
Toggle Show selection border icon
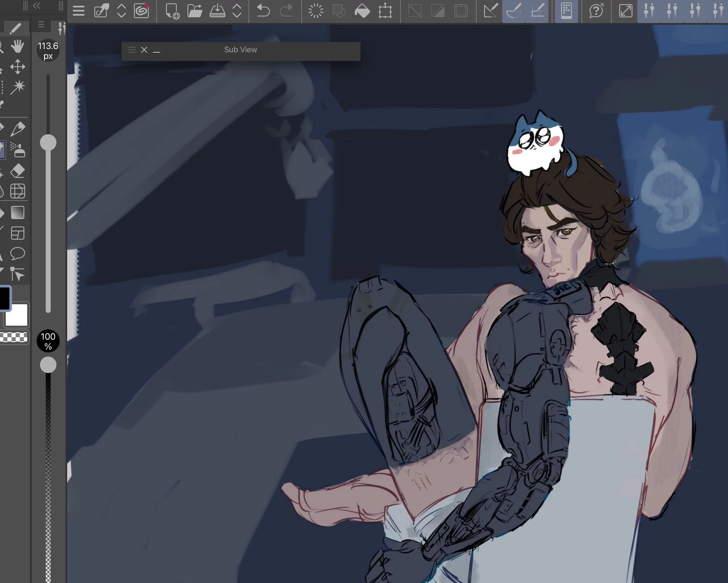pyautogui.click(x=461, y=11)
